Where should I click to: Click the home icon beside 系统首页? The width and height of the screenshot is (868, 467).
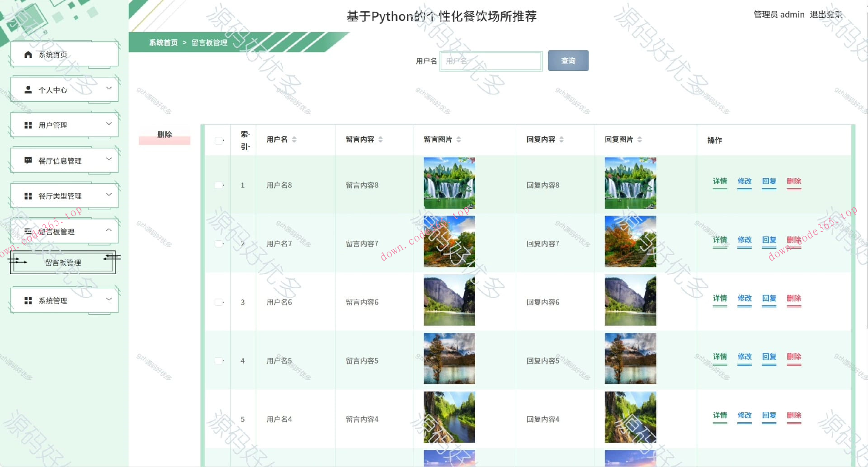pyautogui.click(x=28, y=55)
